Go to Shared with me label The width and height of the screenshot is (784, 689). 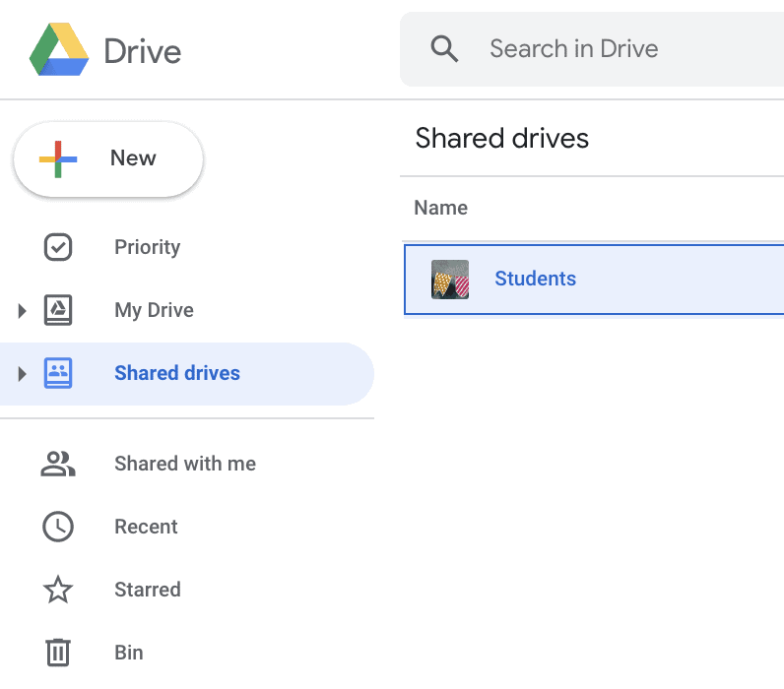[185, 464]
